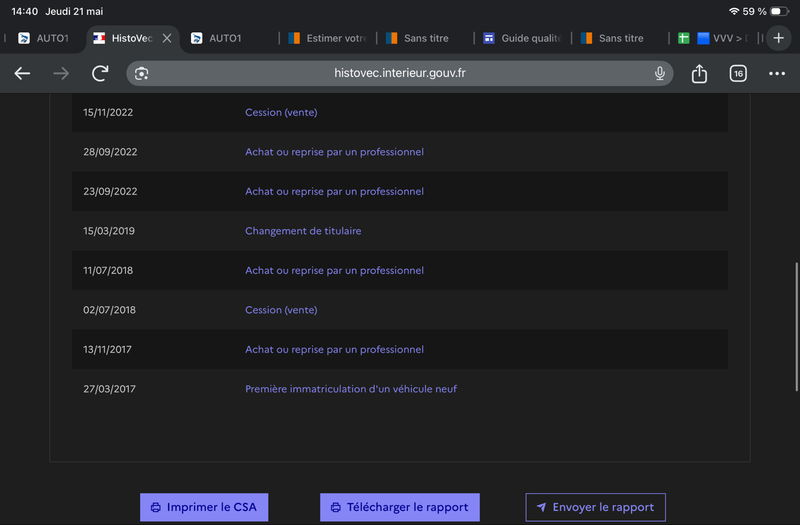
Task: Focus the histovec.interieur.gouv.fr address field
Action: click(399, 73)
